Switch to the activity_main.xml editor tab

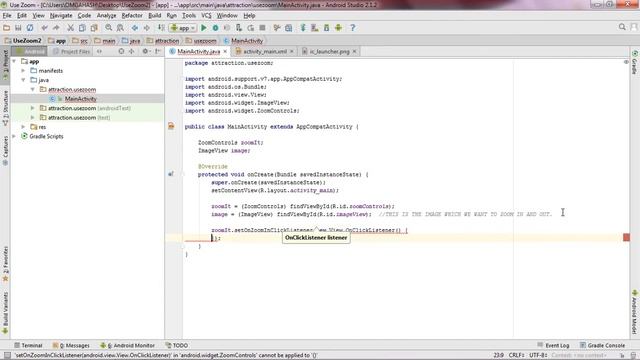pyautogui.click(x=265, y=51)
